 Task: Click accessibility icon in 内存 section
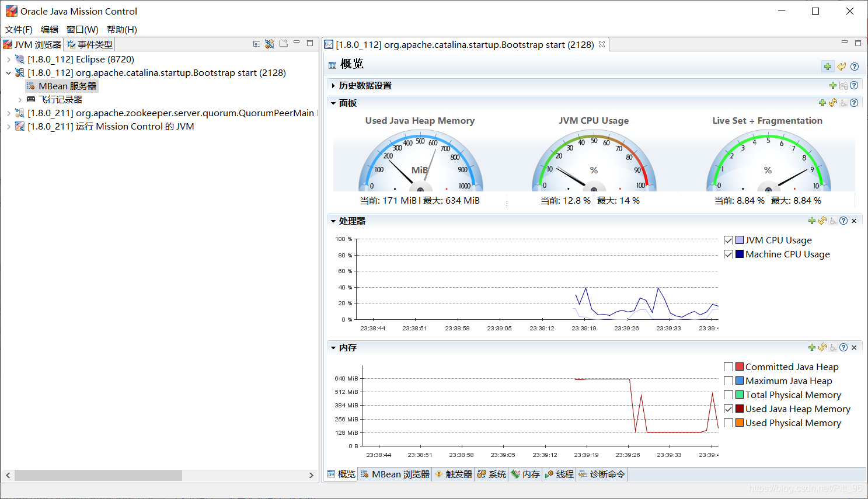pyautogui.click(x=833, y=347)
